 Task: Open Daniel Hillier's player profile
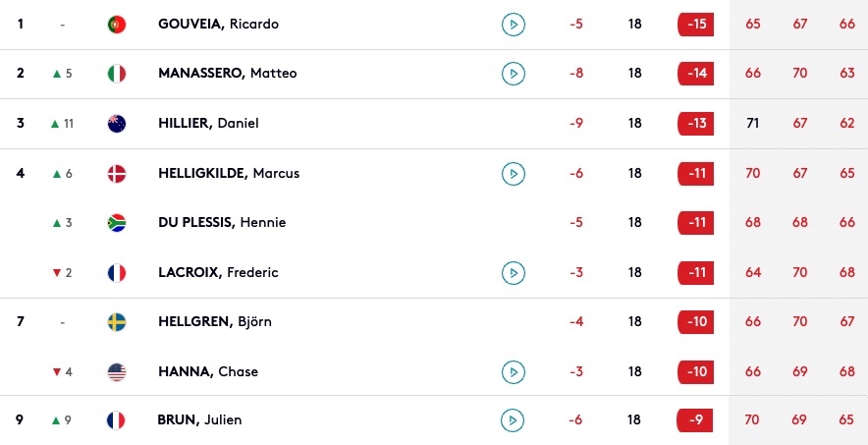click(x=208, y=124)
